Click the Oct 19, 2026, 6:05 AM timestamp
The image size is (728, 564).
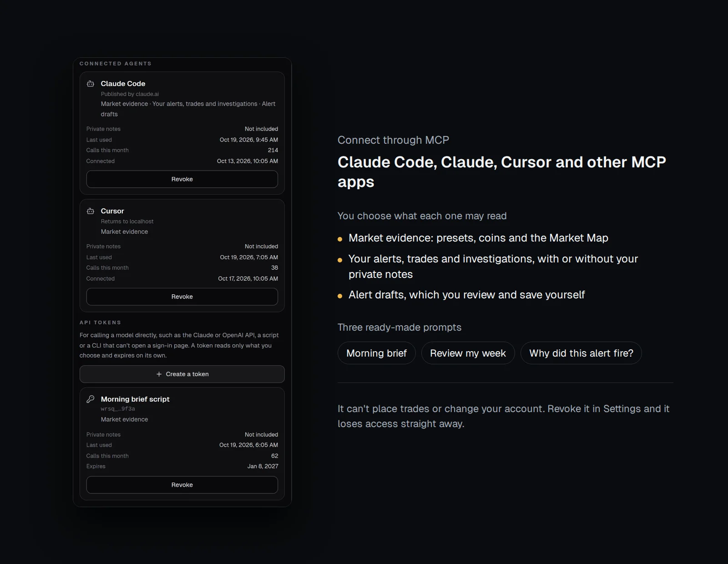coord(249,445)
